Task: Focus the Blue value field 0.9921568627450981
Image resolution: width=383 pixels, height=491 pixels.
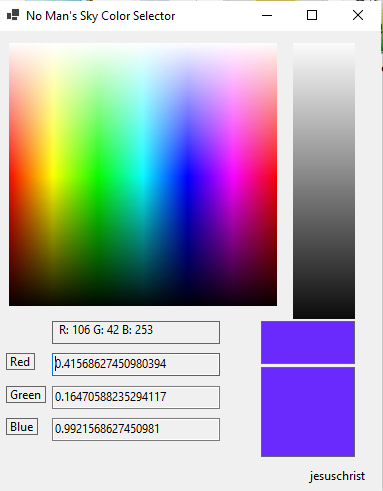Action: (x=136, y=429)
